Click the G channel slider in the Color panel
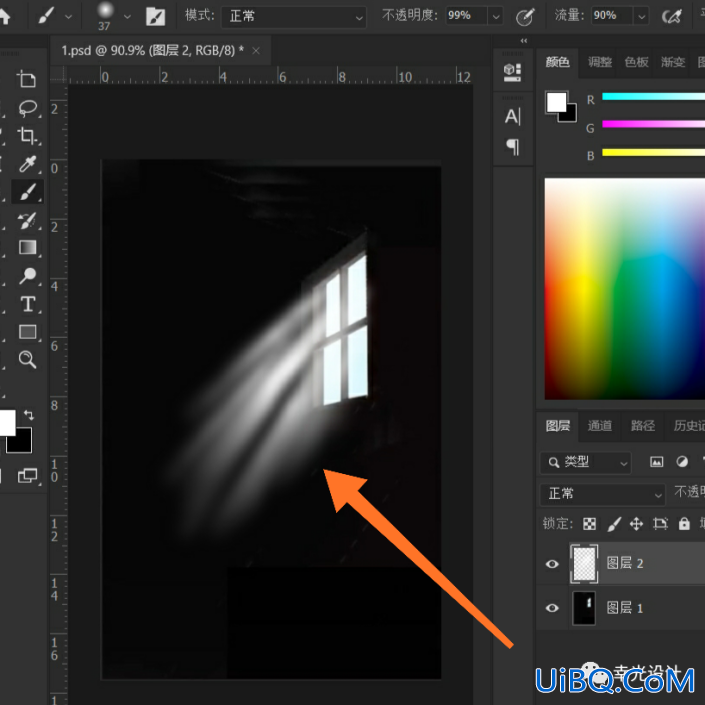 click(x=653, y=124)
